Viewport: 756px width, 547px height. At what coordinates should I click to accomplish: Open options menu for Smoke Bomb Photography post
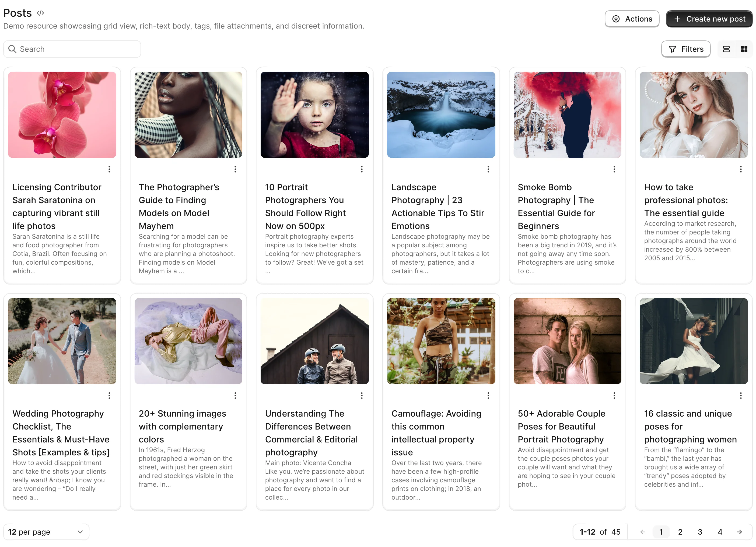coord(614,169)
